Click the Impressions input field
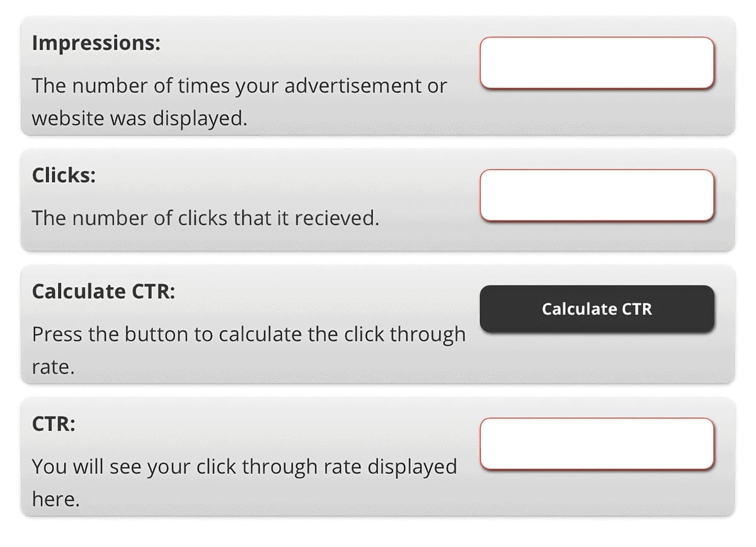This screenshot has width=756, height=547. [597, 63]
